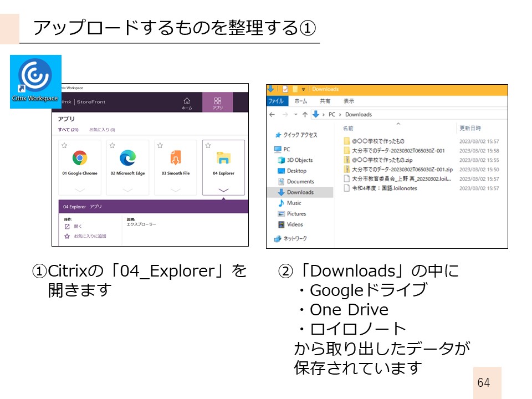Go to Citrix StoreFront home (ホーム) icon
This screenshot has height=399, width=532.
point(187,103)
